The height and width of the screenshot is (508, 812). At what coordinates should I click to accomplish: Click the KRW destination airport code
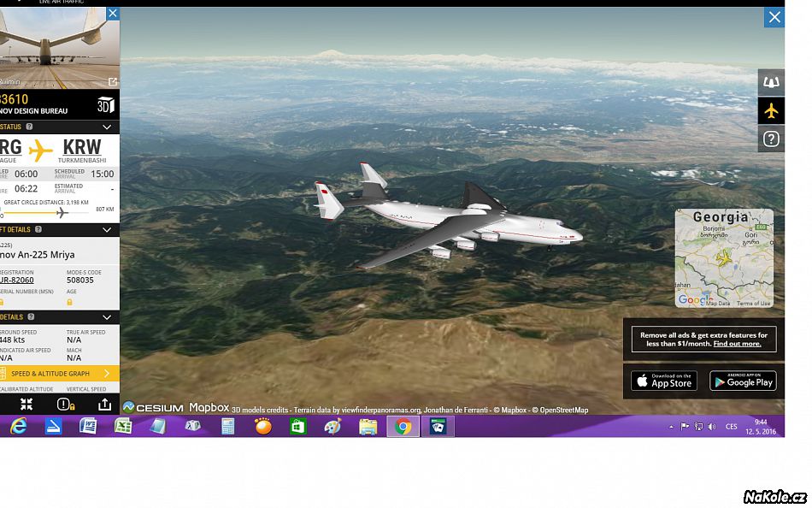tap(82, 147)
